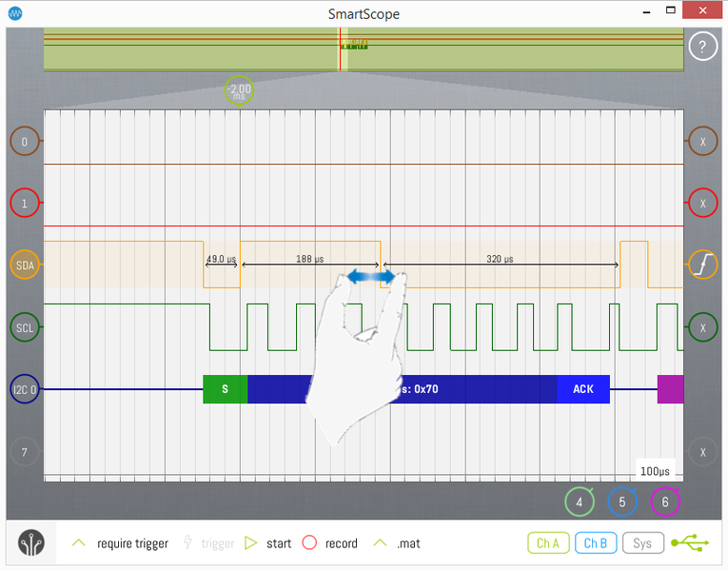The image size is (728, 571).
Task: Click the ACK block in I2C decoder
Action: point(582,389)
